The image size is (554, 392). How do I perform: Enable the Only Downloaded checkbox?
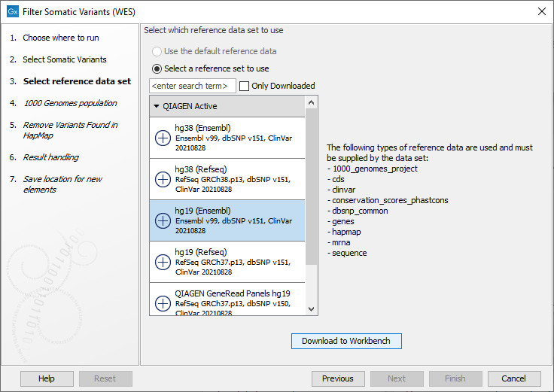click(245, 86)
